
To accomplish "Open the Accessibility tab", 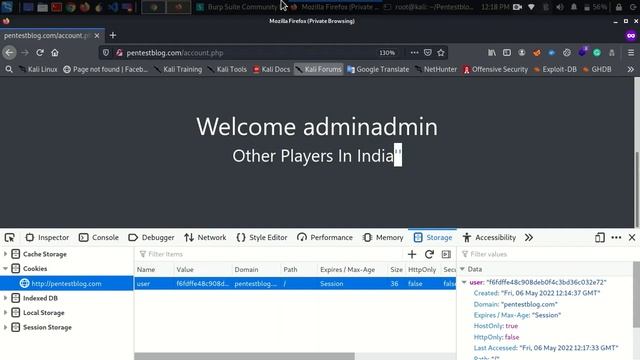I will [x=489, y=238].
